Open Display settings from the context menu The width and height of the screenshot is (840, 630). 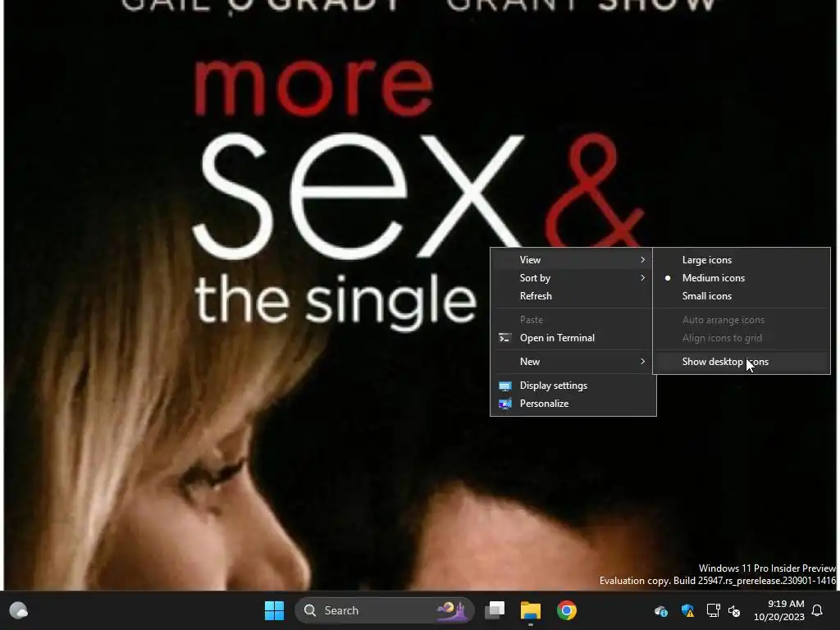click(x=573, y=386)
